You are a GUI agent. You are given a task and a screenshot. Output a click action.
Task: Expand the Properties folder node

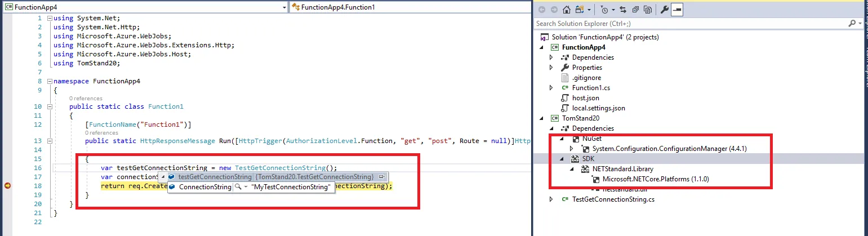pyautogui.click(x=552, y=68)
